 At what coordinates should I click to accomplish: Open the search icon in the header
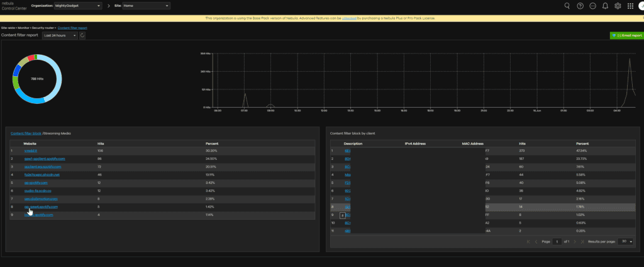click(567, 6)
